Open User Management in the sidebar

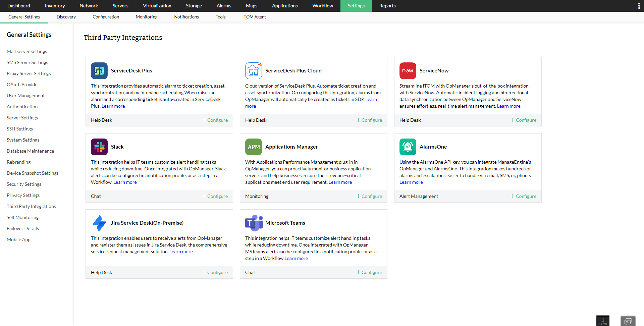click(x=25, y=96)
